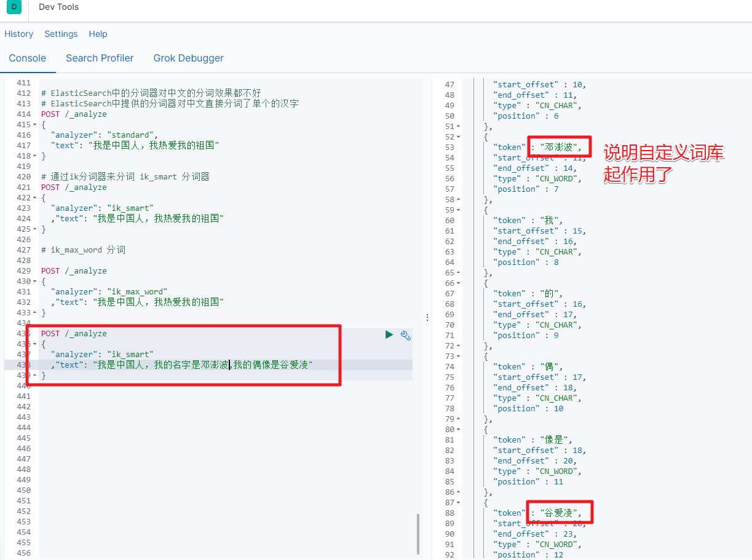
Task: Collapse the fold arrow at line 433
Action: click(x=35, y=313)
